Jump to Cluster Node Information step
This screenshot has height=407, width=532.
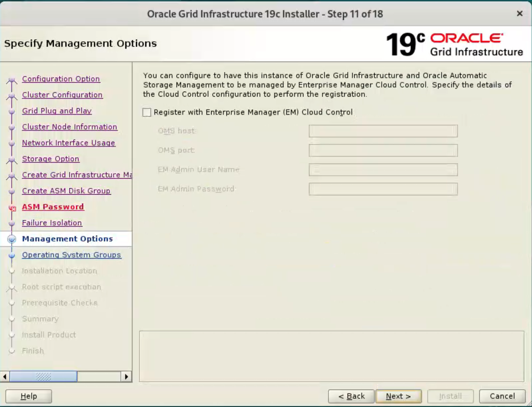tap(69, 127)
